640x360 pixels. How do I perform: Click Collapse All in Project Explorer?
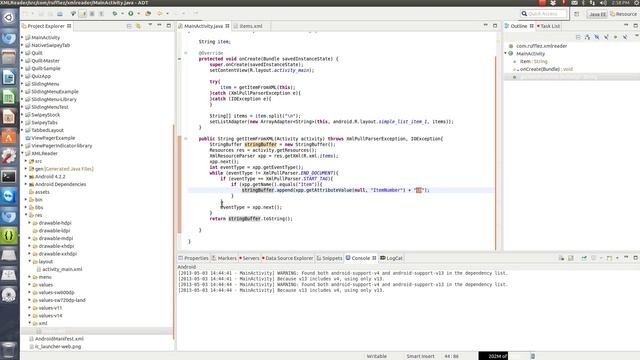pos(129,26)
